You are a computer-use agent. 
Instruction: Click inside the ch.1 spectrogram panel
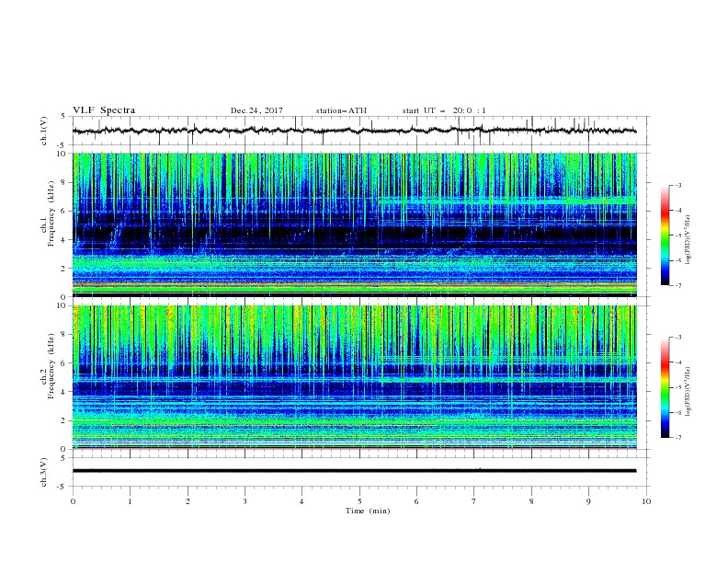pyautogui.click(x=355, y=224)
